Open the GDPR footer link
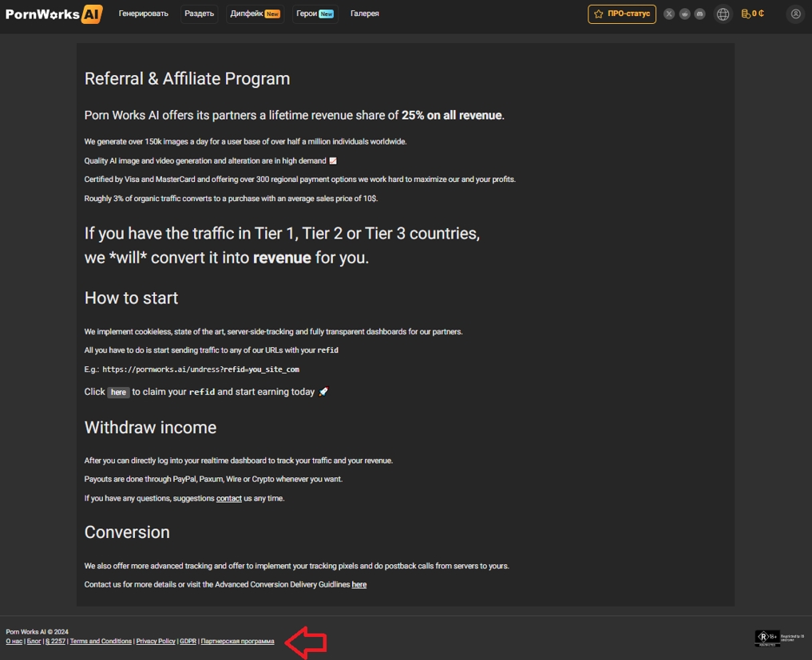Viewport: 812px width, 660px height. pos(188,641)
